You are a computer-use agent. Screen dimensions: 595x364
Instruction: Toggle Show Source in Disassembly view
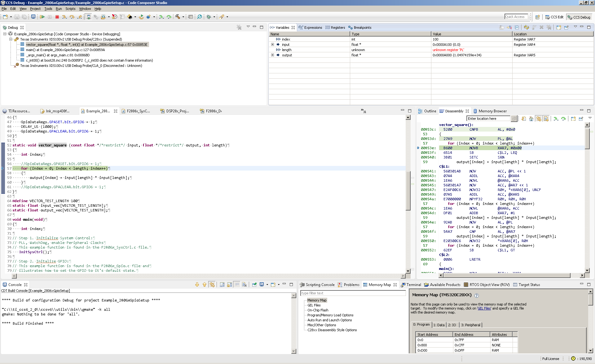546,119
